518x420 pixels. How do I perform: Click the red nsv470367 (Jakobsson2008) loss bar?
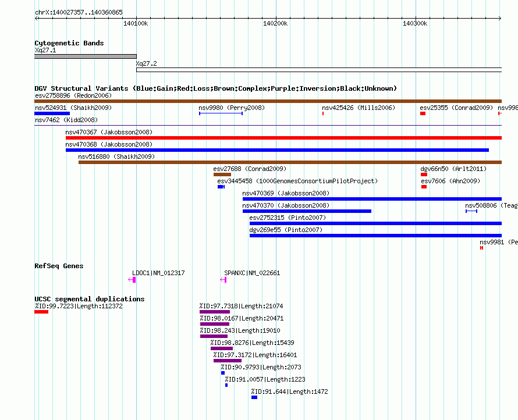tap(283, 138)
